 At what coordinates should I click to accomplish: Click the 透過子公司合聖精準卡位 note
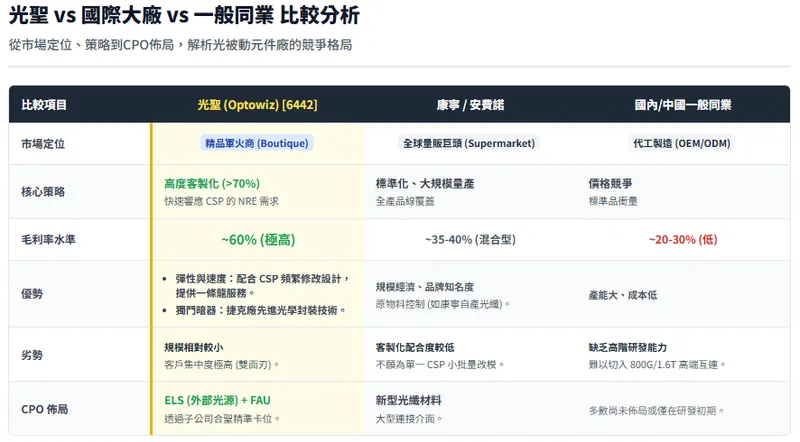pos(222,419)
